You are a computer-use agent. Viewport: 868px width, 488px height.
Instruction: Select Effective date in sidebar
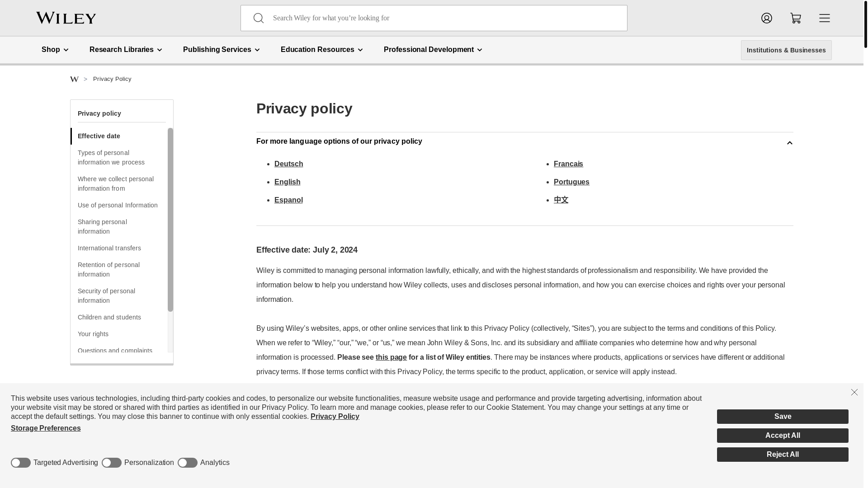point(99,136)
